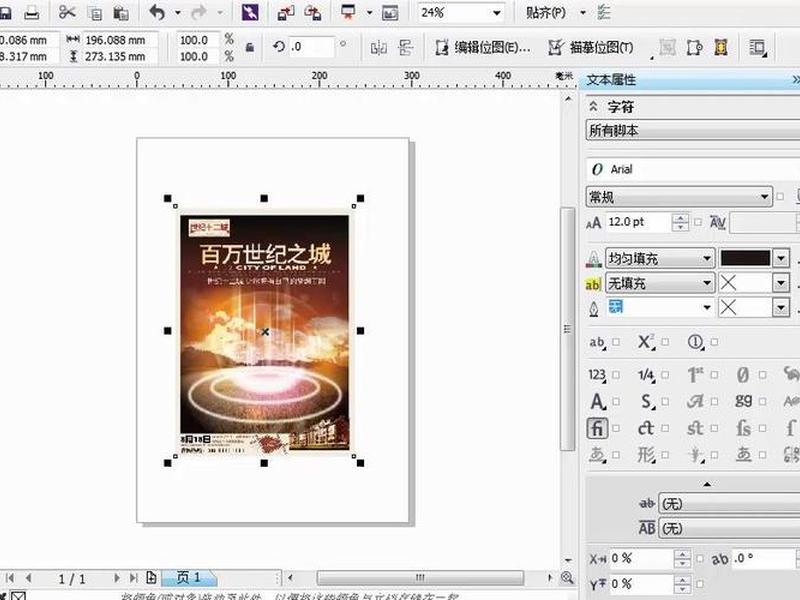Click the Paste clipboard icon
This screenshot has width=800, height=600.
tap(121, 13)
